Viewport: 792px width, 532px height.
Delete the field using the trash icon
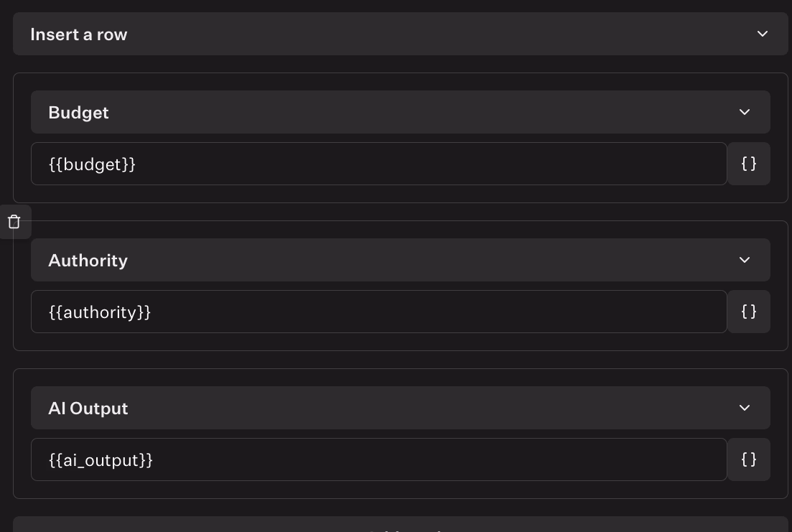pos(14,222)
